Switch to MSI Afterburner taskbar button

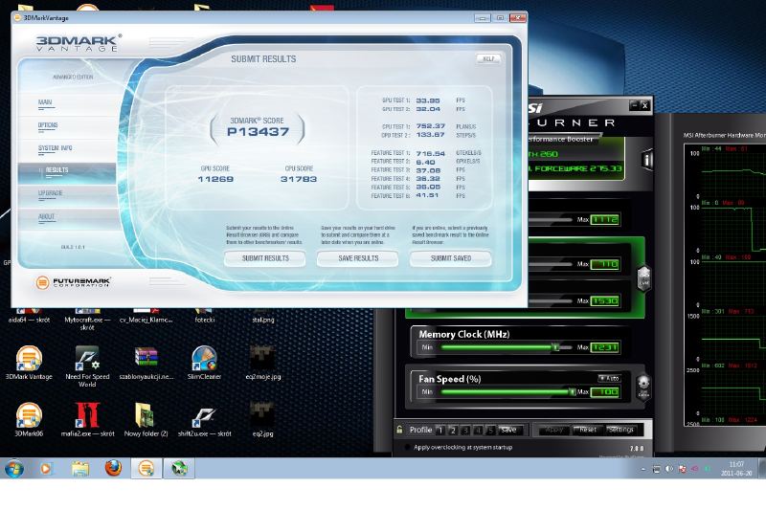tap(179, 469)
